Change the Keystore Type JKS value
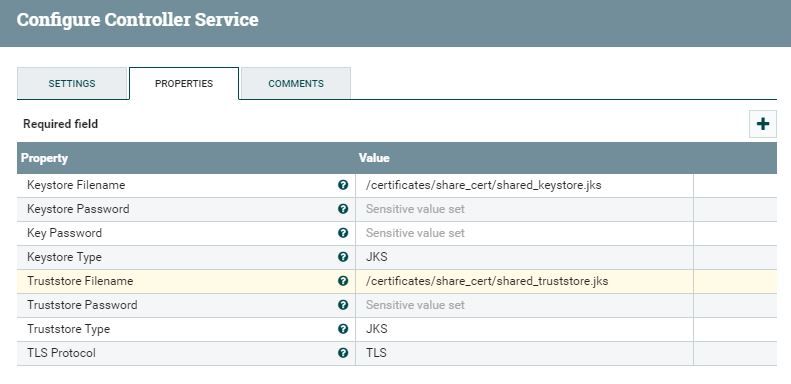The image size is (791, 384). pyautogui.click(x=524, y=257)
